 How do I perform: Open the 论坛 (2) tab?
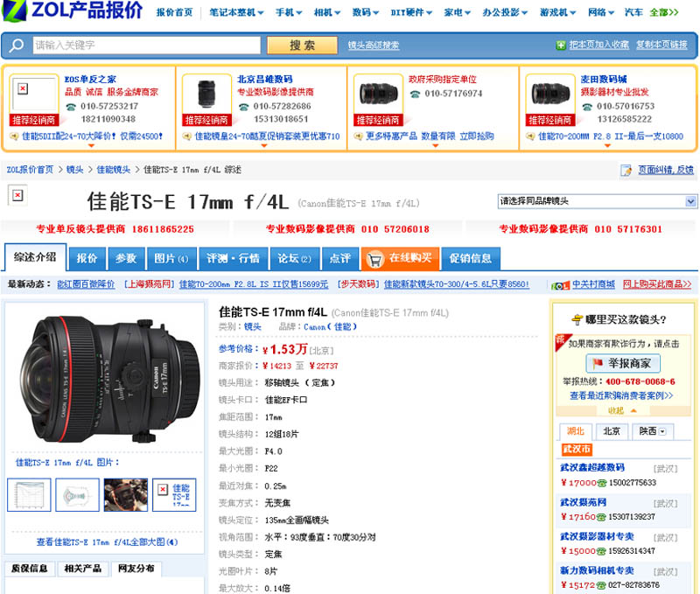(x=295, y=259)
